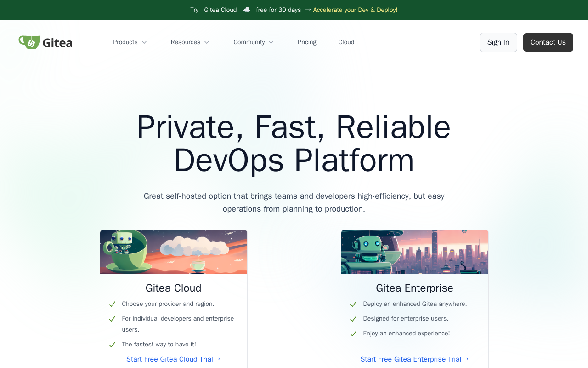Image resolution: width=588 pixels, height=368 pixels.
Task: Click the Gitea Enterprise robot cityscape image
Action: [x=415, y=252]
